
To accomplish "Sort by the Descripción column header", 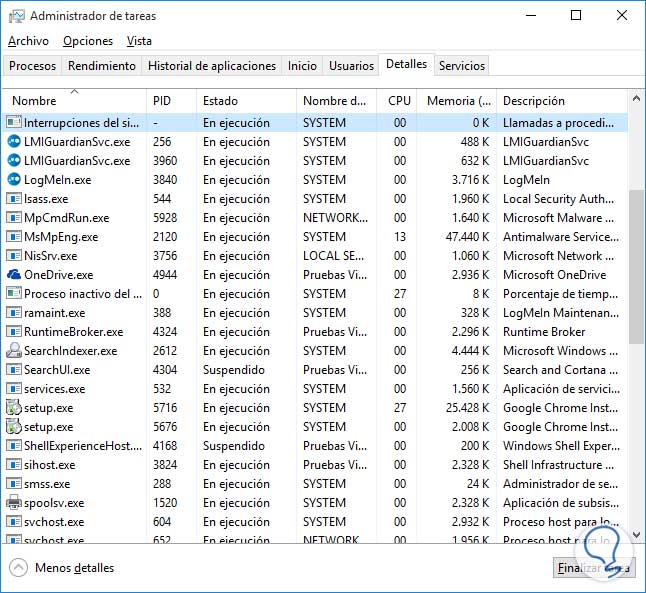I will [x=562, y=101].
